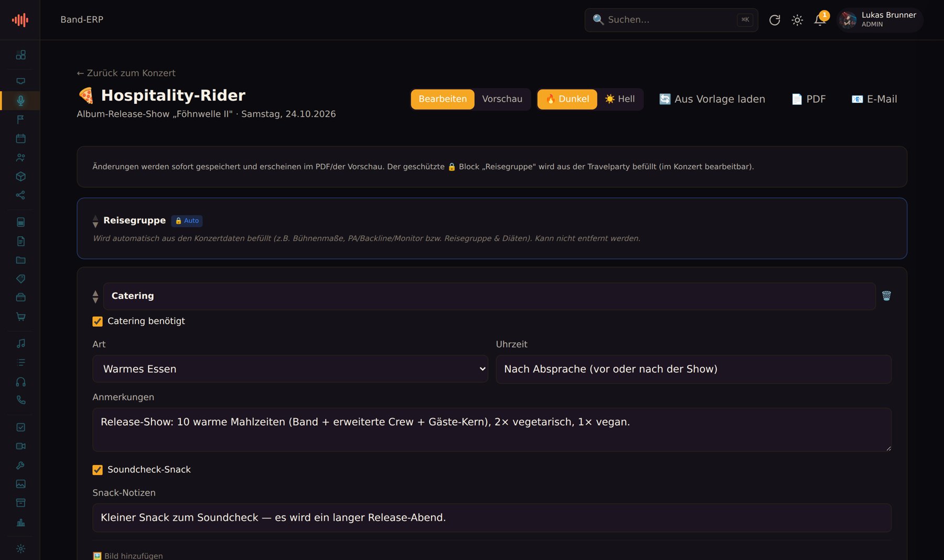Select the Dunkel rider theme
This screenshot has height=560, width=944.
click(x=567, y=99)
